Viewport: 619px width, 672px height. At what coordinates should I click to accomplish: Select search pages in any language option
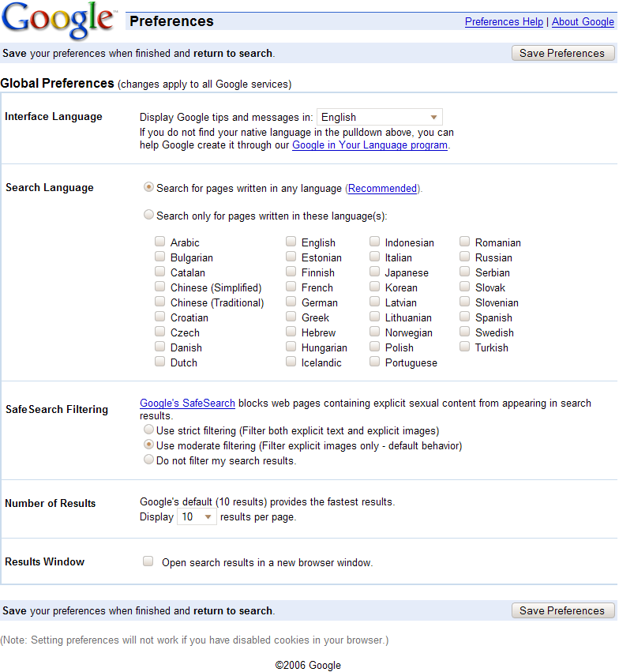(x=148, y=188)
